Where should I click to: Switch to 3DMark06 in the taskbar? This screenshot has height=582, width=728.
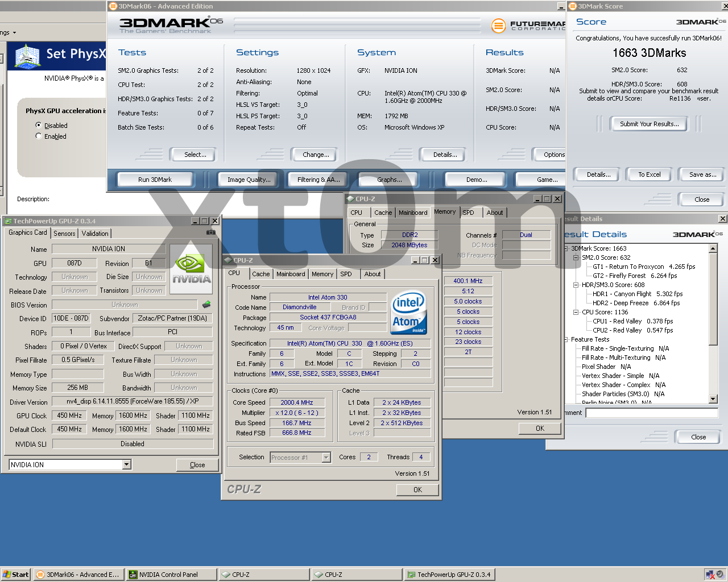[x=78, y=575]
